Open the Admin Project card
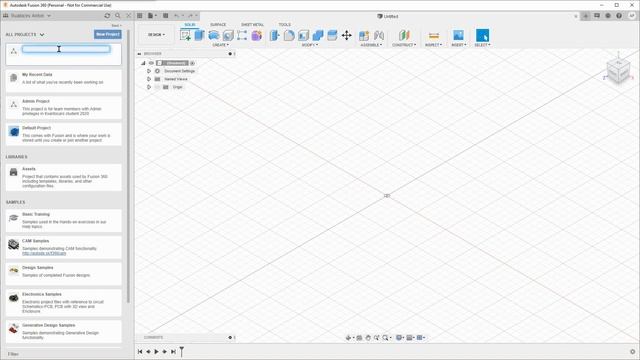The image size is (640, 360). tap(64, 107)
